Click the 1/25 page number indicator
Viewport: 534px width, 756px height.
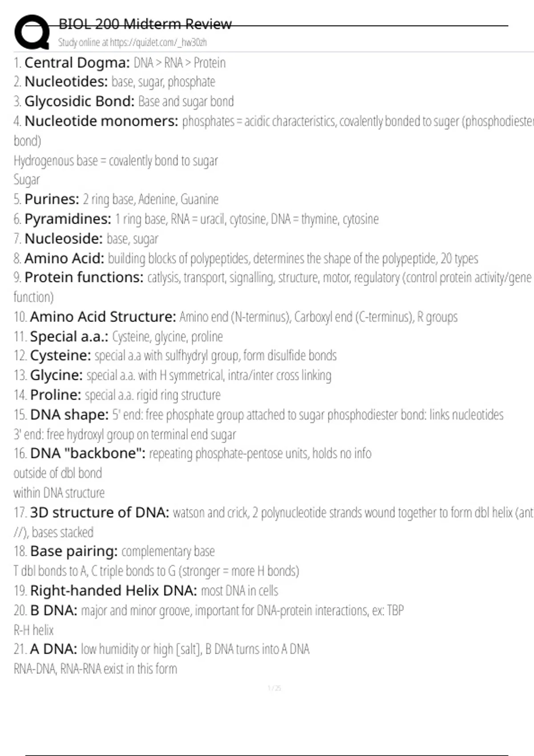274,688
